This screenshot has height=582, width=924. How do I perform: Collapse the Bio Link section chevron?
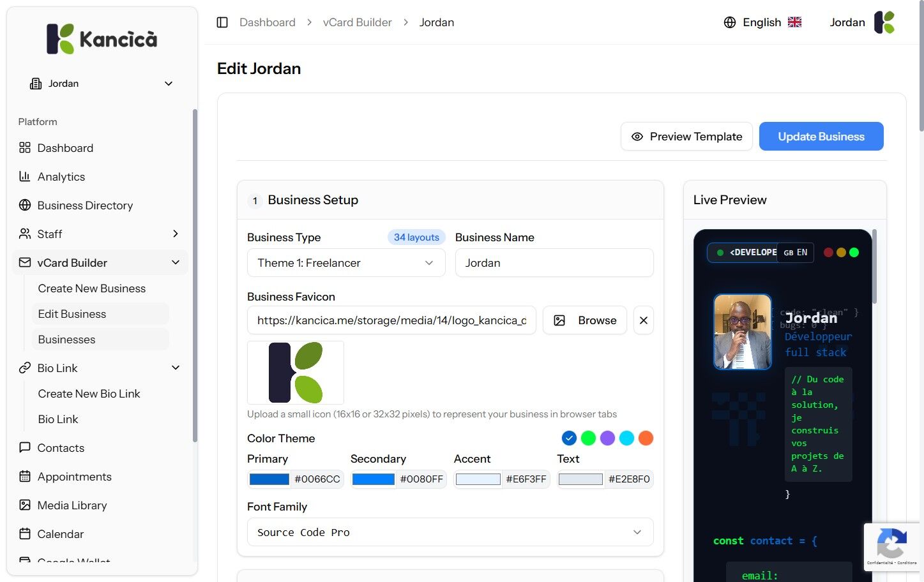(176, 368)
